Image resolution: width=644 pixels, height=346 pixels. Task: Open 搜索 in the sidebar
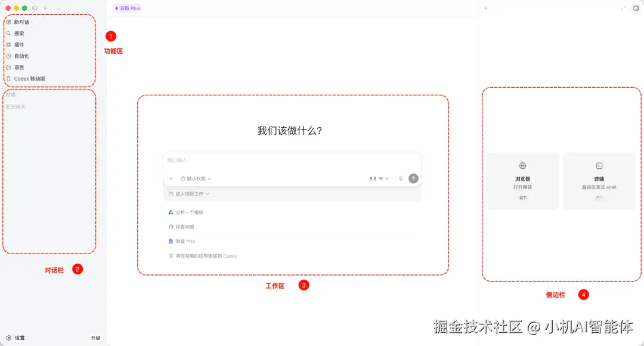tap(15, 33)
